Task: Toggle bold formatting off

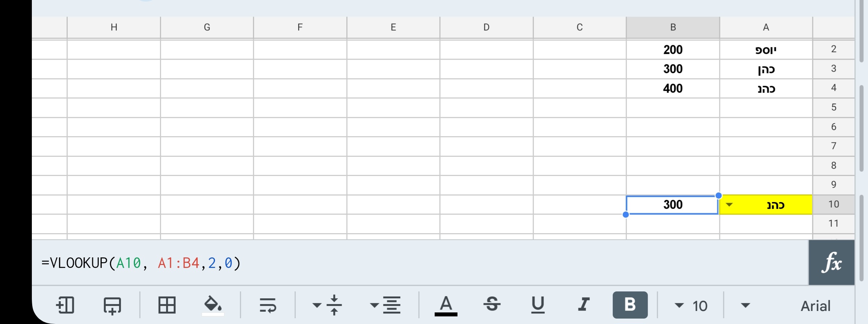Action: click(630, 305)
